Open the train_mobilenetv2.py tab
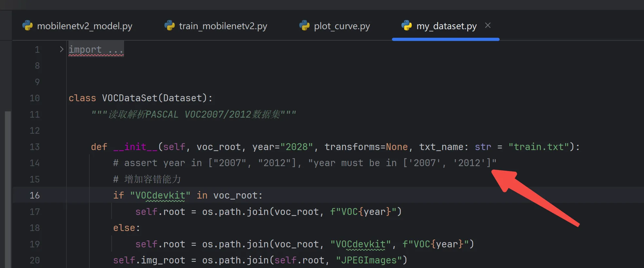The width and height of the screenshot is (644, 268). point(216,26)
